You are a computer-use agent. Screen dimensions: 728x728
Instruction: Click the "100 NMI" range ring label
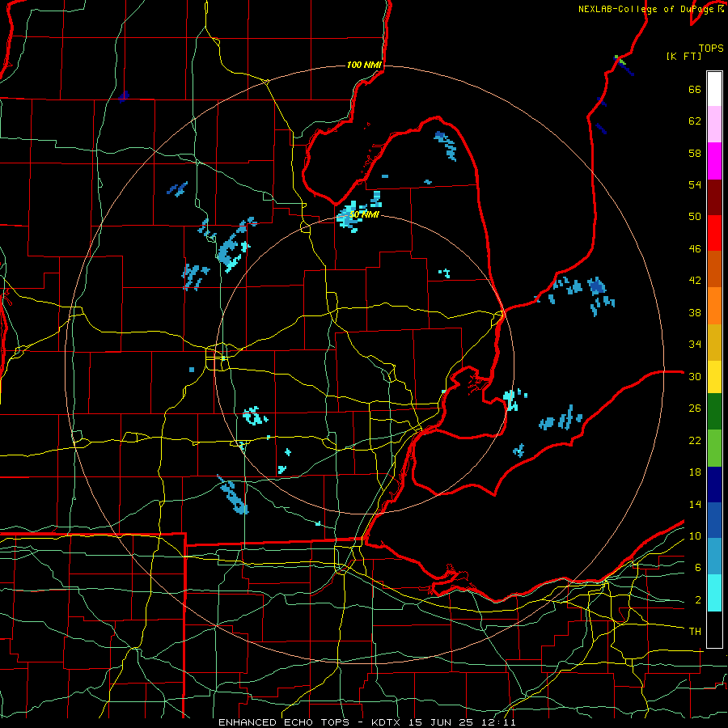pyautogui.click(x=364, y=65)
